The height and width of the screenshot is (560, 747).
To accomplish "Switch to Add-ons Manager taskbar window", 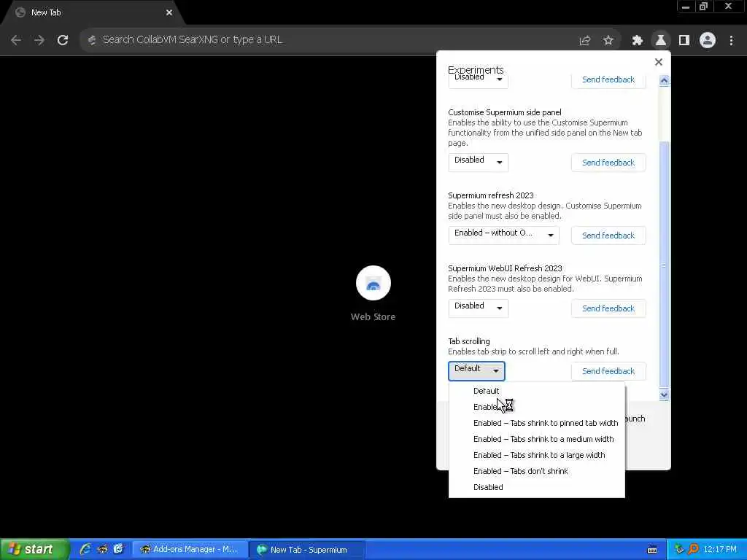I will pos(190,550).
